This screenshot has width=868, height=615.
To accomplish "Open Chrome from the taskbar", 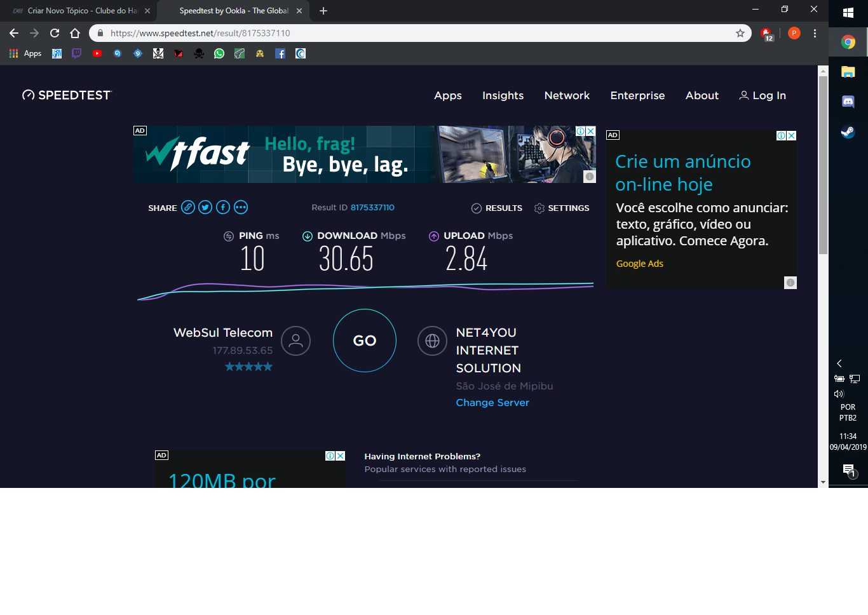I will [x=848, y=42].
